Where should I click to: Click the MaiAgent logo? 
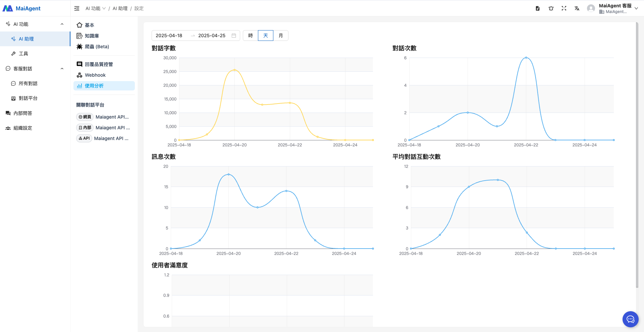pyautogui.click(x=22, y=8)
